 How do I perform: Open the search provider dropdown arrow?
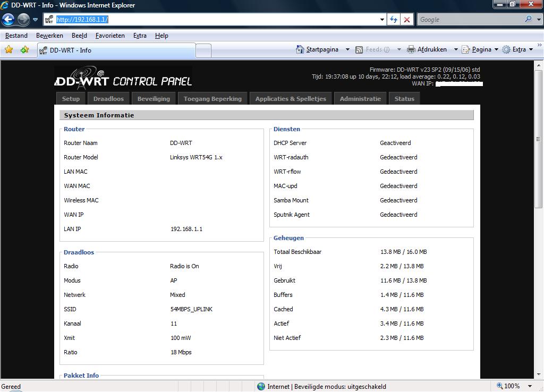click(539, 20)
